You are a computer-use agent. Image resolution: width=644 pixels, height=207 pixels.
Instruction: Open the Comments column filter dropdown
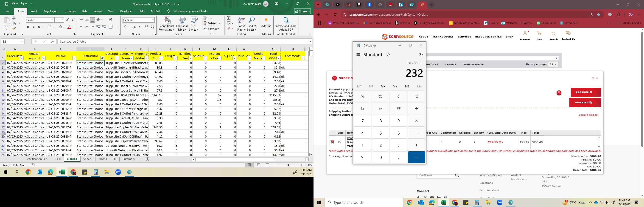303,58
